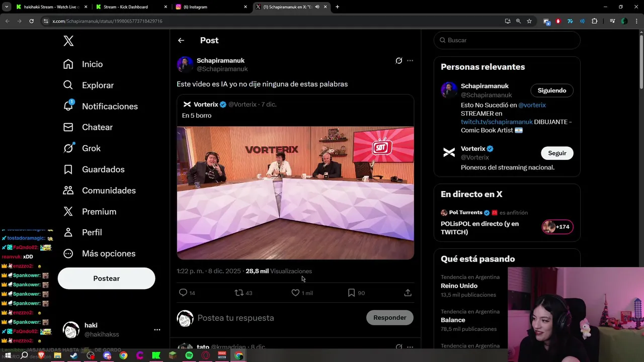Open the @vorterix mention link
Viewport: 644px width, 362px height.
click(532, 105)
